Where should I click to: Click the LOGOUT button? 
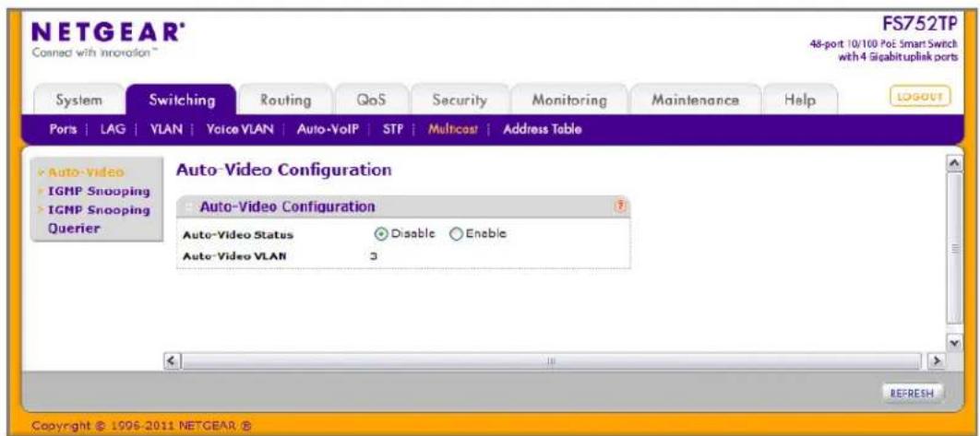pyautogui.click(x=919, y=98)
